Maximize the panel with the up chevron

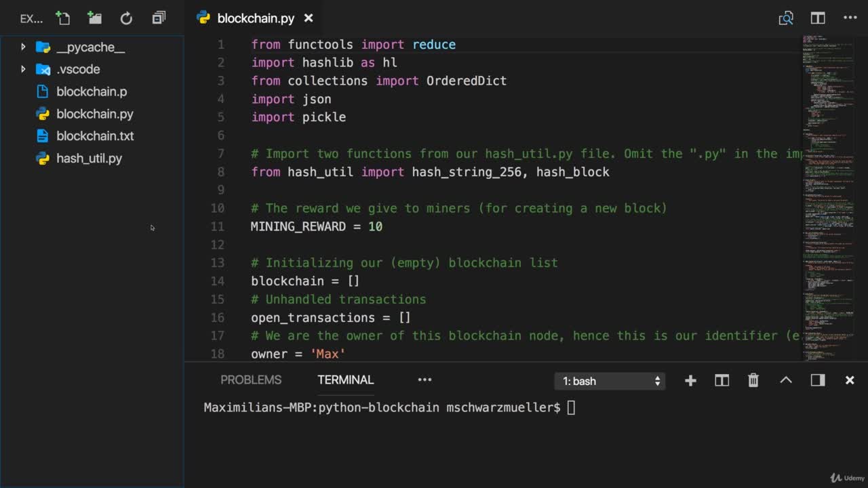[786, 380]
